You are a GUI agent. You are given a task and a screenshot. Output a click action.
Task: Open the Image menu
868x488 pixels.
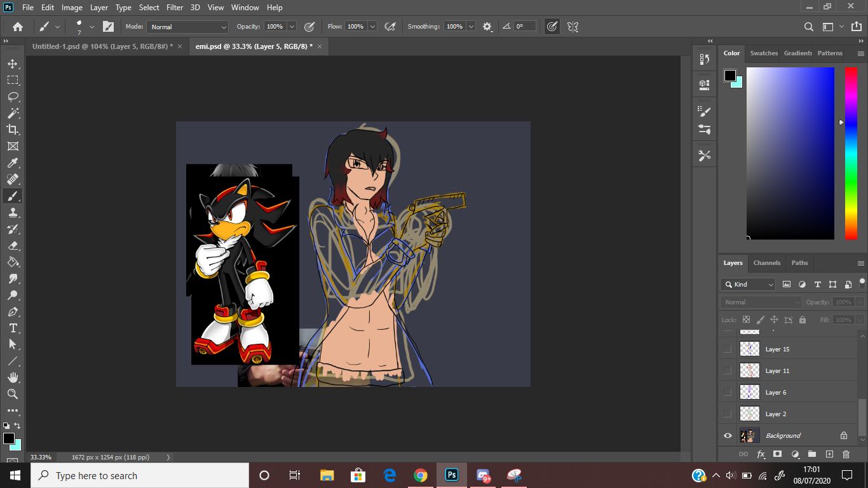point(72,8)
